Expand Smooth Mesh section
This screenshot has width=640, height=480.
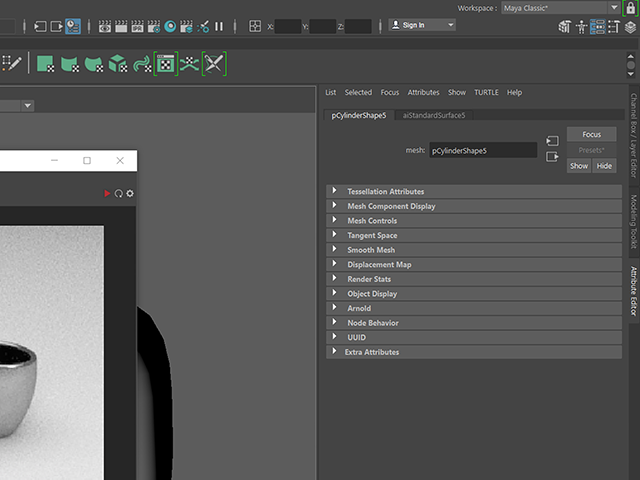coord(474,250)
